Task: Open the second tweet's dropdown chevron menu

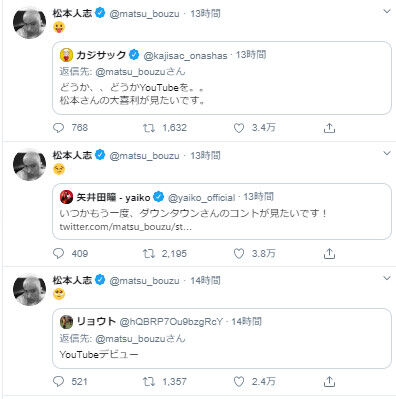Action: click(387, 153)
